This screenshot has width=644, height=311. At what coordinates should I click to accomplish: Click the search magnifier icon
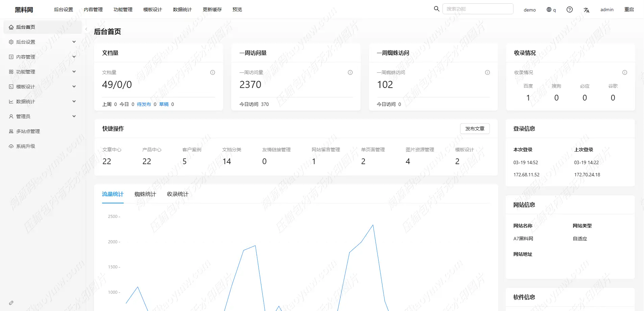tap(436, 9)
